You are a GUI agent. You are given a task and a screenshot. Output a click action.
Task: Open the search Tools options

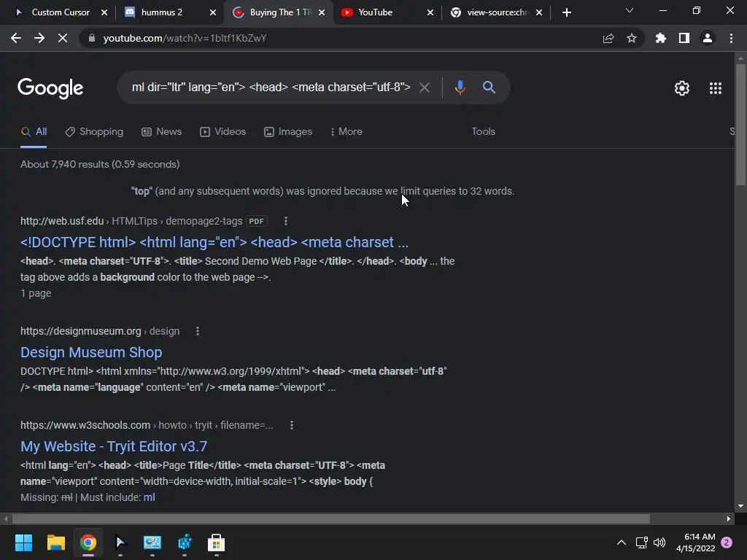tap(483, 131)
